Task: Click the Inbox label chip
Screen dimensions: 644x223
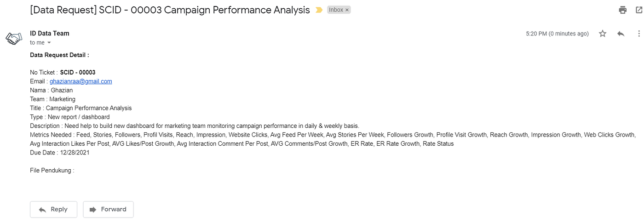Action: tap(336, 10)
